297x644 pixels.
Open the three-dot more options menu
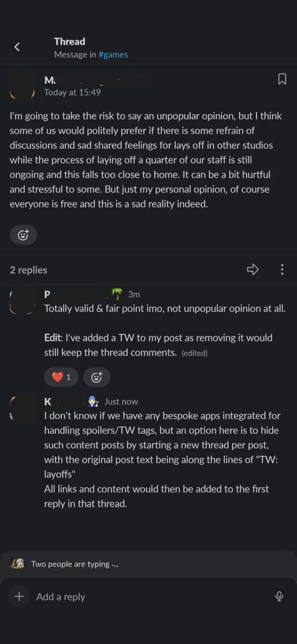(x=282, y=270)
